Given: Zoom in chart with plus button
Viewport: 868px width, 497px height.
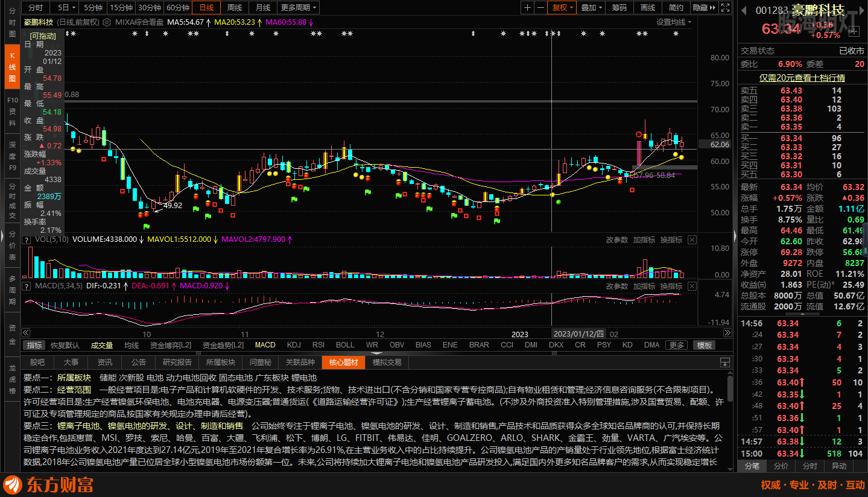Looking at the screenshot, I should tap(527, 8).
